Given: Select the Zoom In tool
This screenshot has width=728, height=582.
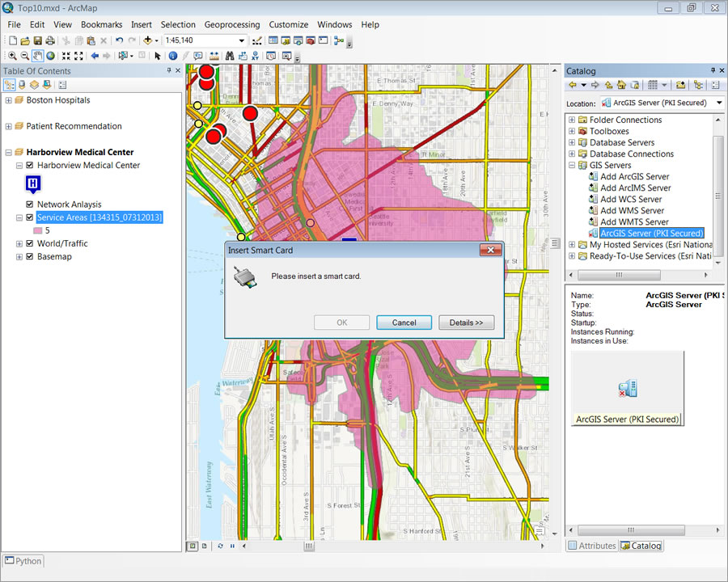Looking at the screenshot, I should coord(14,55).
